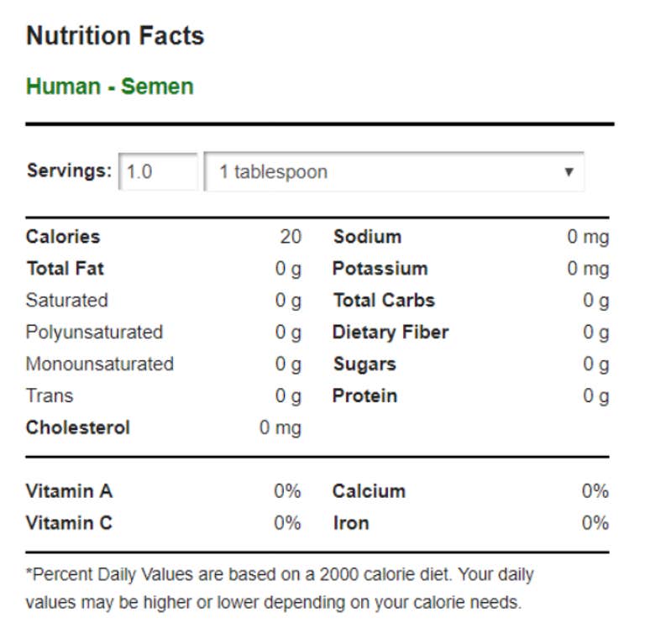
Task: Click the Protein label
Action: (364, 395)
